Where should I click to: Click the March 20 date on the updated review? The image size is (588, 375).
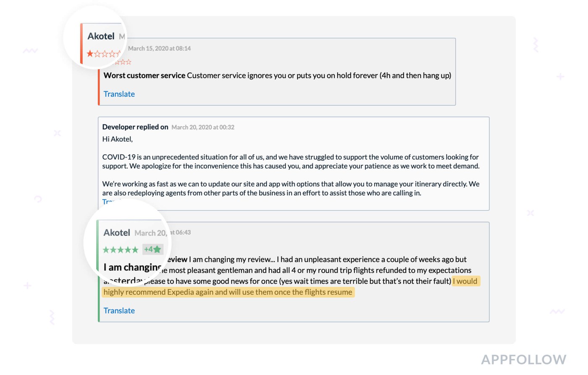click(150, 233)
